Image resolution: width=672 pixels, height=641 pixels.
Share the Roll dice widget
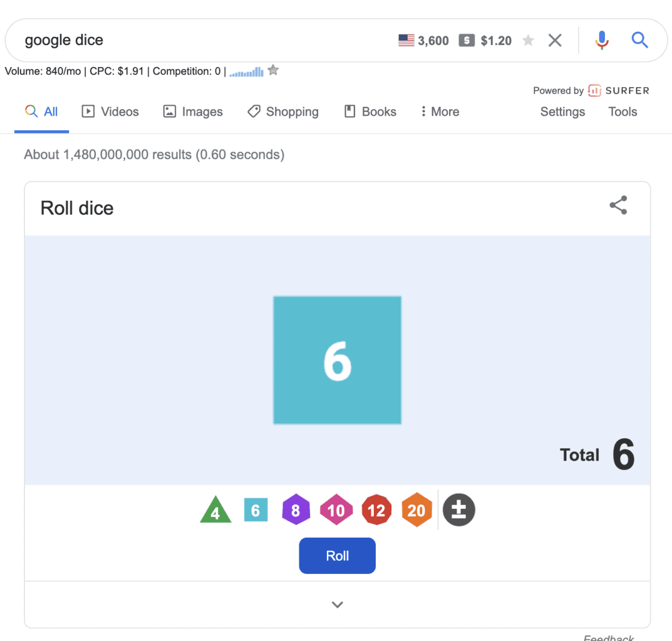[618, 205]
